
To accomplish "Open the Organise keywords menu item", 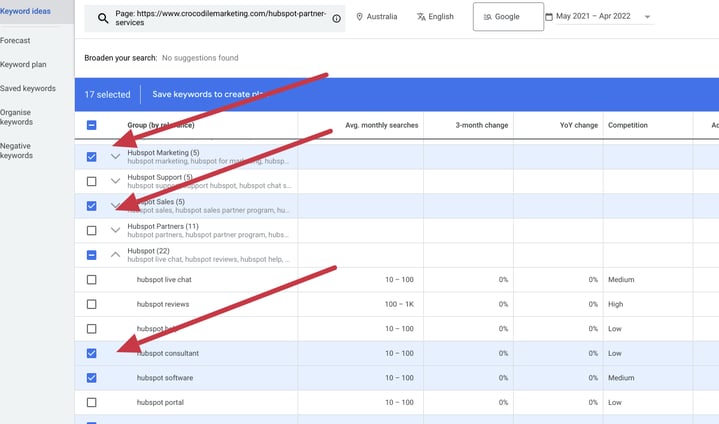I will coord(17,117).
